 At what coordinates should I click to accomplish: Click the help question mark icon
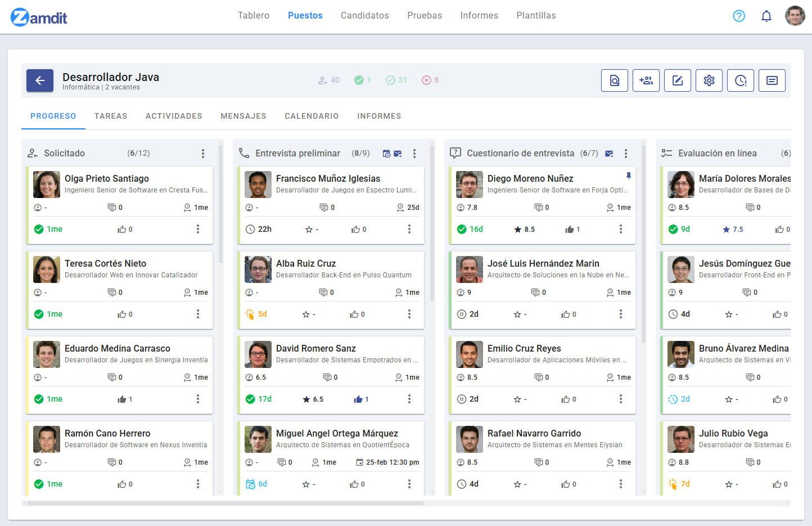click(x=739, y=16)
